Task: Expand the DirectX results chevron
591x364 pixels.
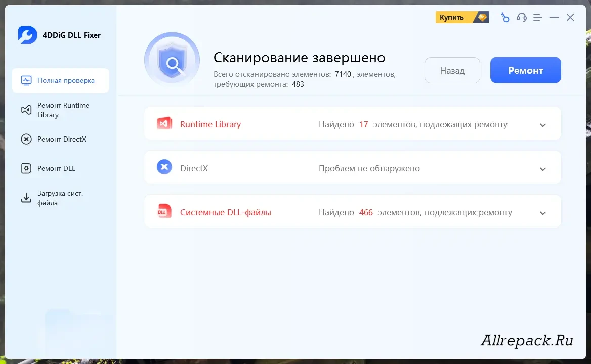Action: pyautogui.click(x=543, y=169)
